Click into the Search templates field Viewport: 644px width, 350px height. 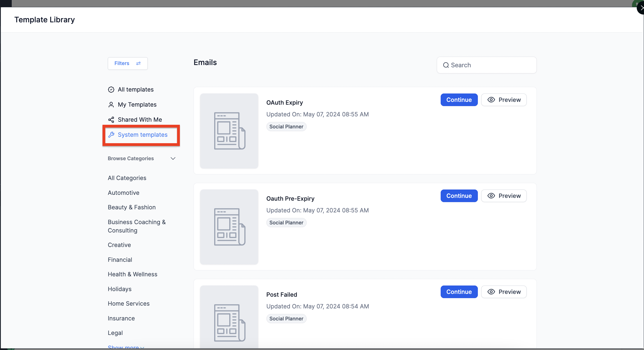(x=492, y=65)
